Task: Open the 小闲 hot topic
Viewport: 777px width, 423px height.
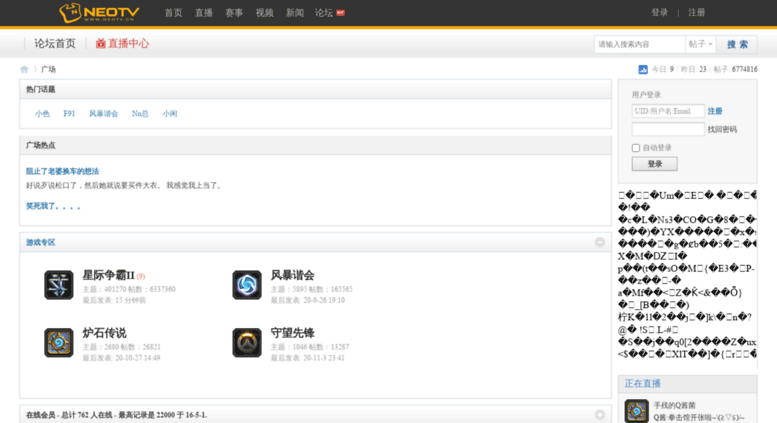Action: [x=170, y=113]
